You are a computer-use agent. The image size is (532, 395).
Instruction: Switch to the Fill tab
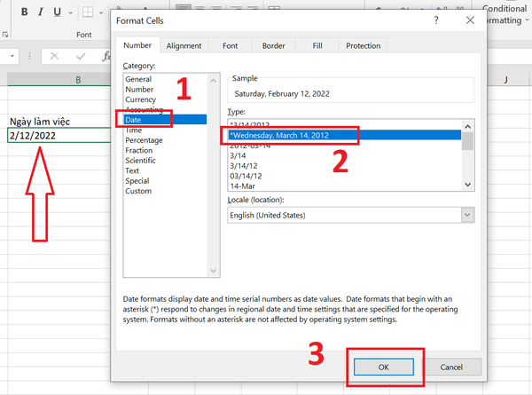point(317,46)
